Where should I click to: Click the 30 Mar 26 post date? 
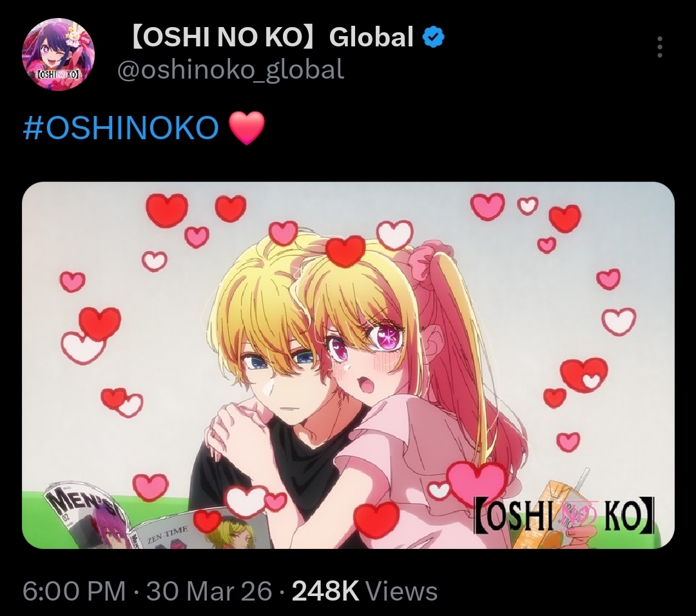coord(209,591)
